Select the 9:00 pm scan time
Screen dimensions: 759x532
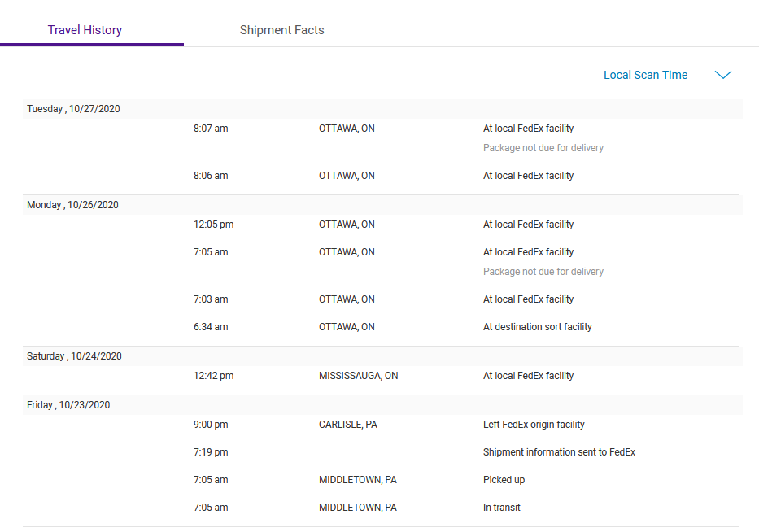(211, 425)
